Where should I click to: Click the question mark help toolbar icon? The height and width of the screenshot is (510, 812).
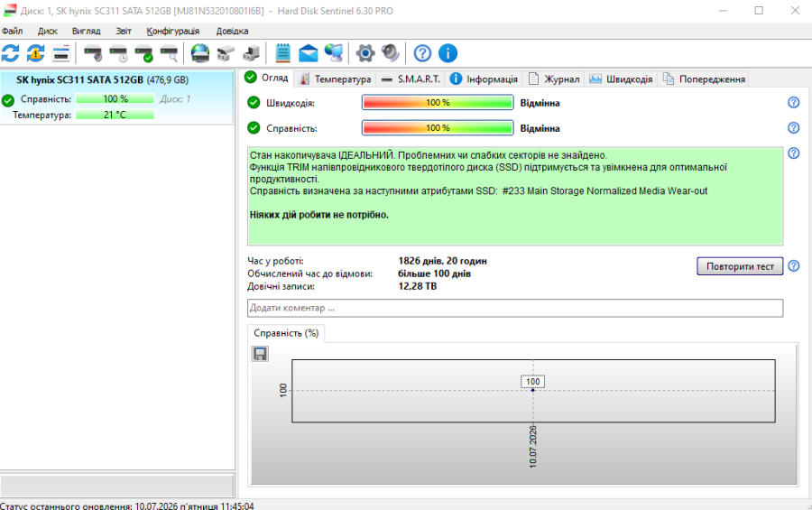422,53
